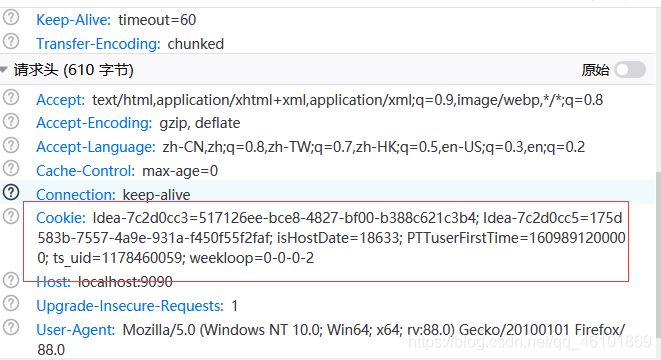This screenshot has width=661, height=360.
Task: Click the Accept-Language header name
Action: click(96, 147)
